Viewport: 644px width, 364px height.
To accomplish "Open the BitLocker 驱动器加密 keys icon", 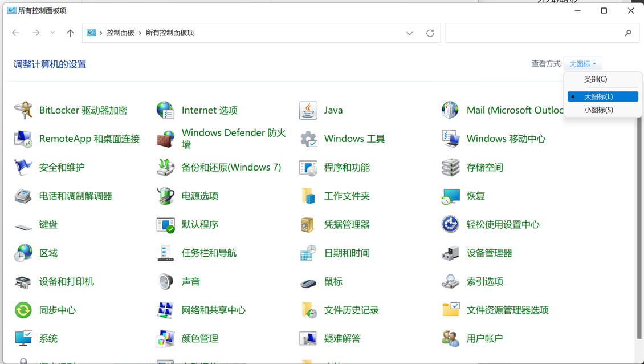I will (x=23, y=110).
